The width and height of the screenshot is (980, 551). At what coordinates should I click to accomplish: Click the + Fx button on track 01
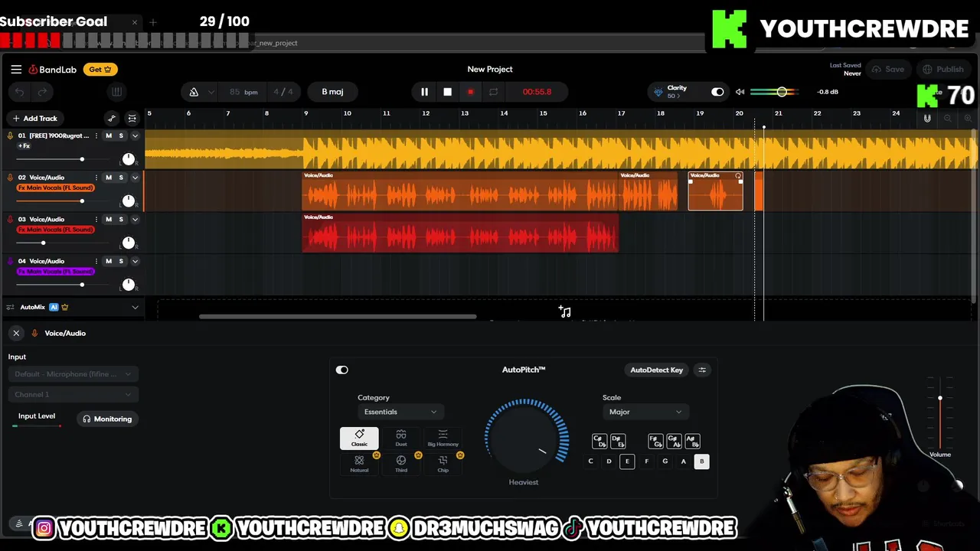[24, 146]
